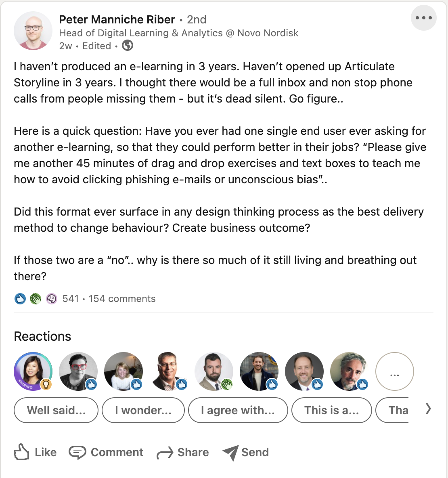Click the globe visibility icon under the name
Screen dimensions: 448x478
point(128,46)
